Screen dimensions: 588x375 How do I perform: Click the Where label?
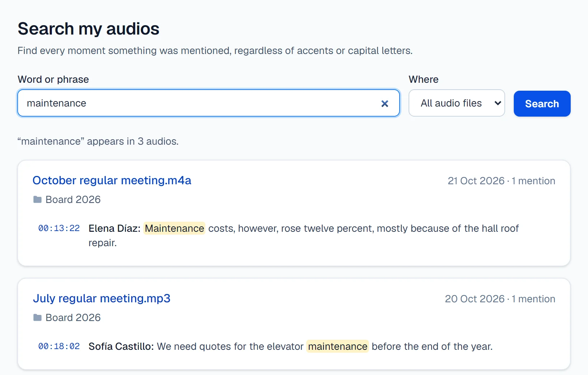(x=424, y=79)
